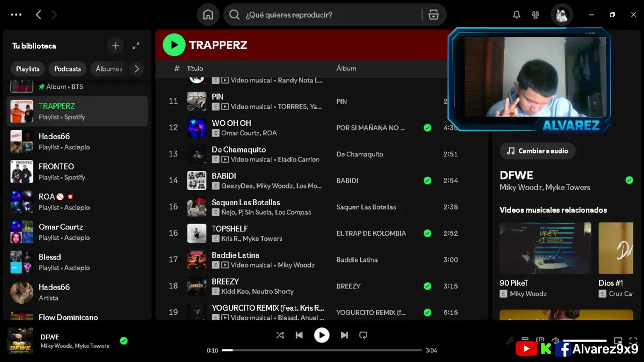Click Cambiar a audio button
Screen dimensions: 644x362
click(537, 151)
